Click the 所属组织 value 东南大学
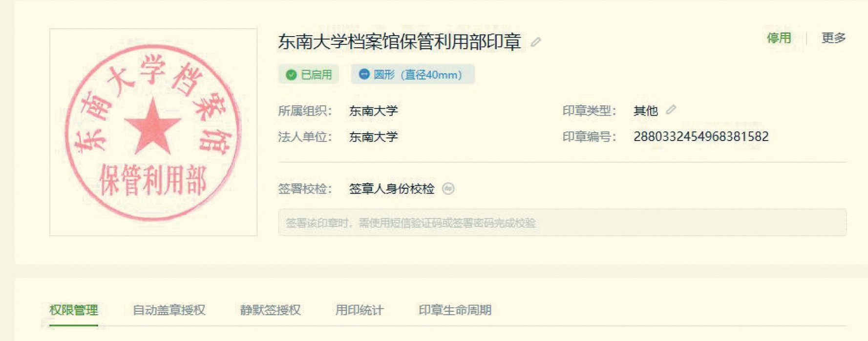Viewport: 868px width, 341px height. 373,111
